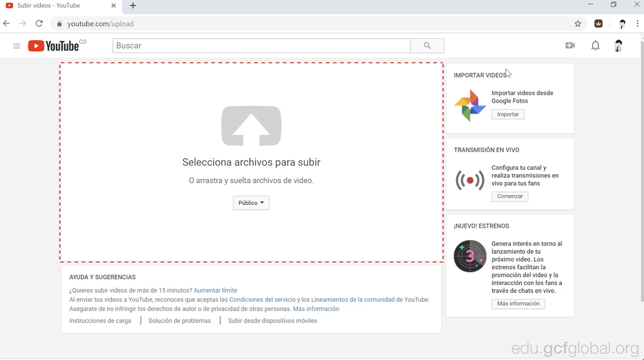Open Instrucciones de carga
The height and width of the screenshot is (360, 644).
click(x=100, y=321)
